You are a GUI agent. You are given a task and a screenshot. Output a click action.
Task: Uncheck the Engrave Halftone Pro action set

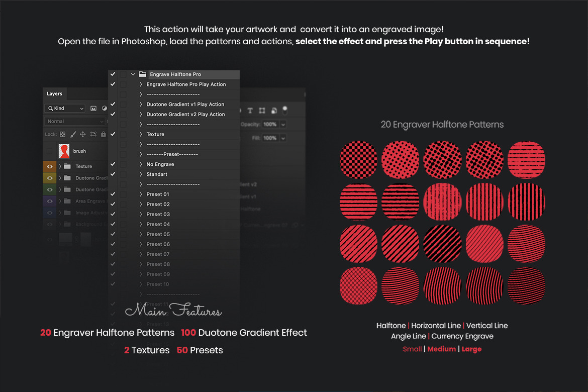tap(113, 74)
